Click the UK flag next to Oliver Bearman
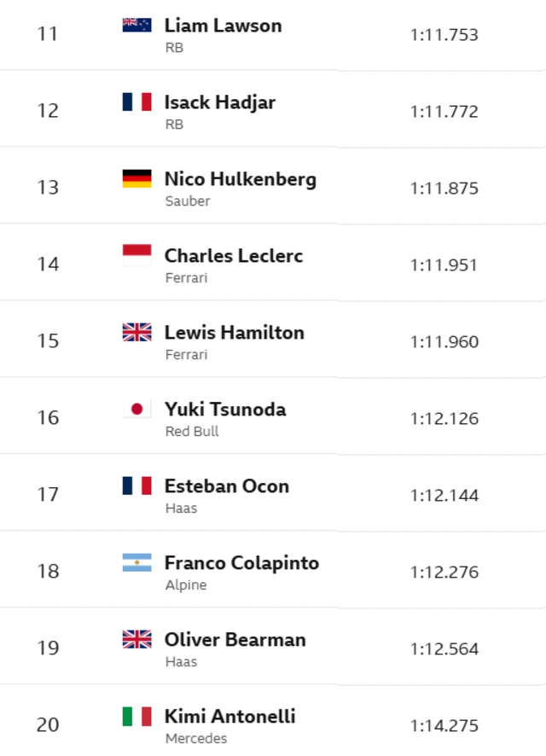This screenshot has width=546, height=756. click(136, 639)
